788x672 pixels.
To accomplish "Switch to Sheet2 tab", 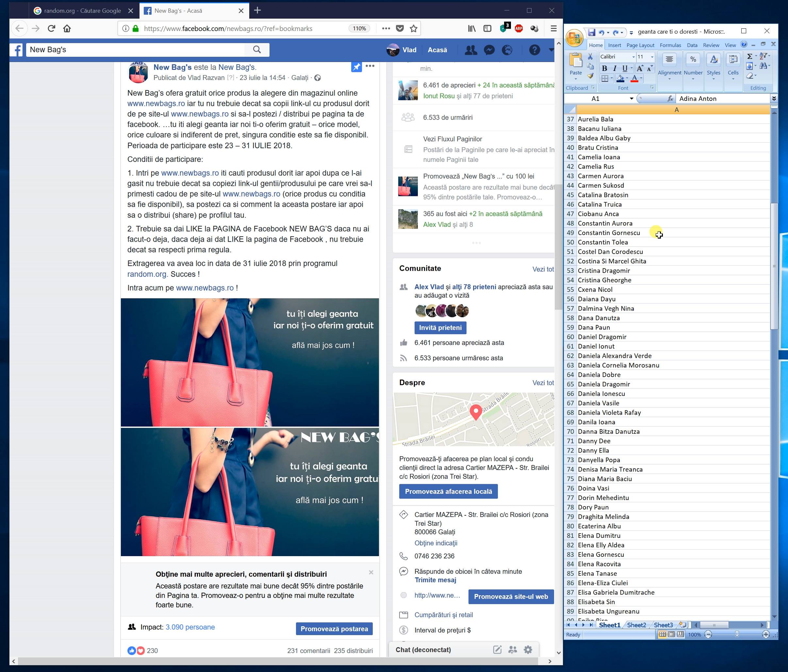I will [636, 625].
